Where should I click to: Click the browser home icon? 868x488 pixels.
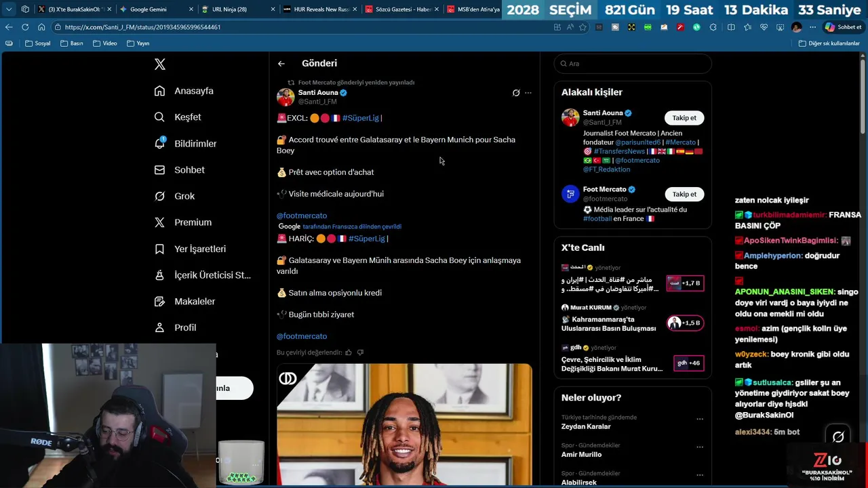tap(41, 27)
